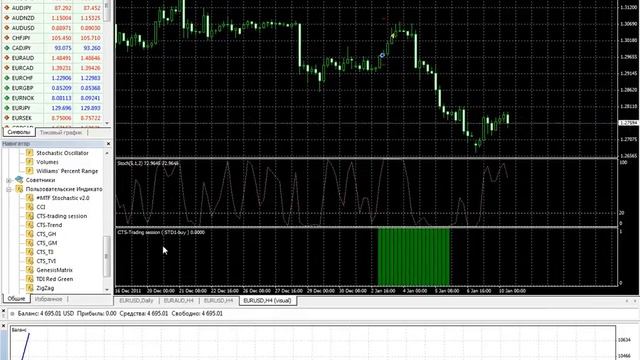
Task: Click the CCI custom indicator icon
Action: point(29,207)
